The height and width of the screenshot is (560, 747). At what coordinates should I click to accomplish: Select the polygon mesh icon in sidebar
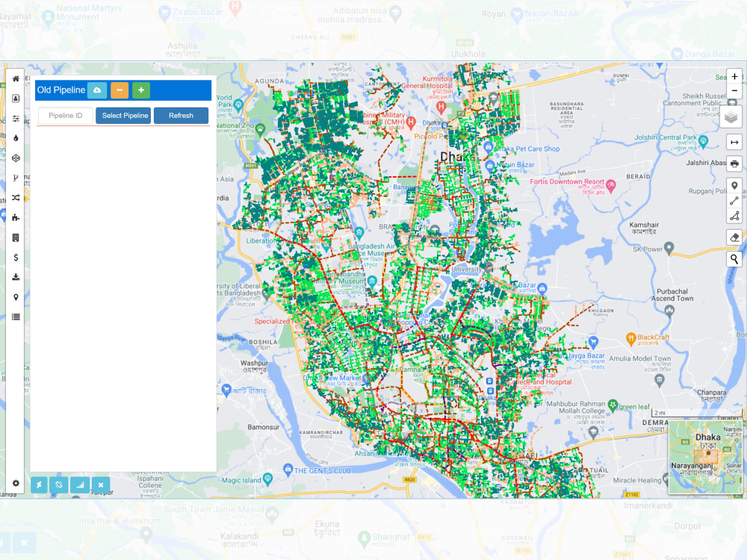point(16,158)
